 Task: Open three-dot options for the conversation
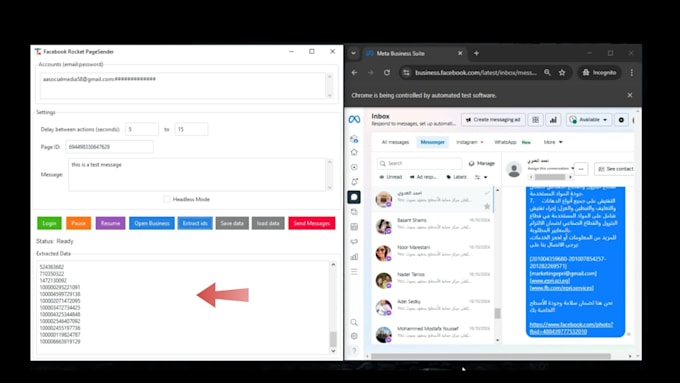(x=581, y=169)
